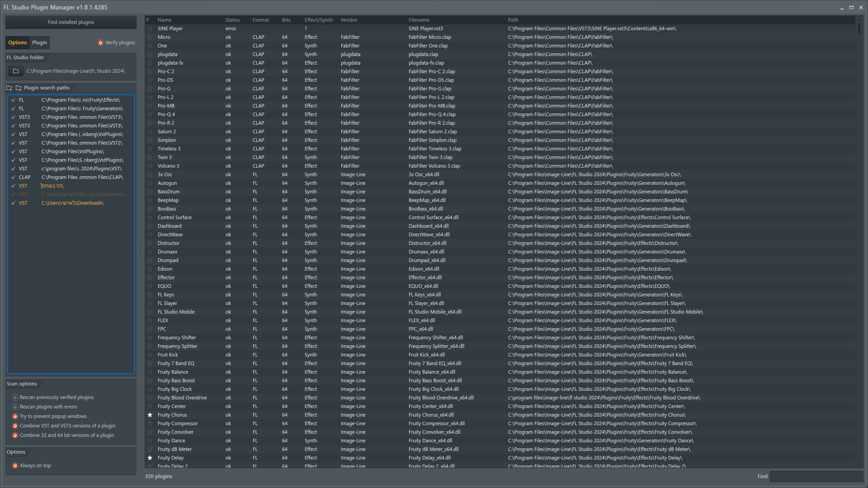Select the Fruity Blood Overdrive row
The height and width of the screenshot is (488, 868).
pos(500,398)
